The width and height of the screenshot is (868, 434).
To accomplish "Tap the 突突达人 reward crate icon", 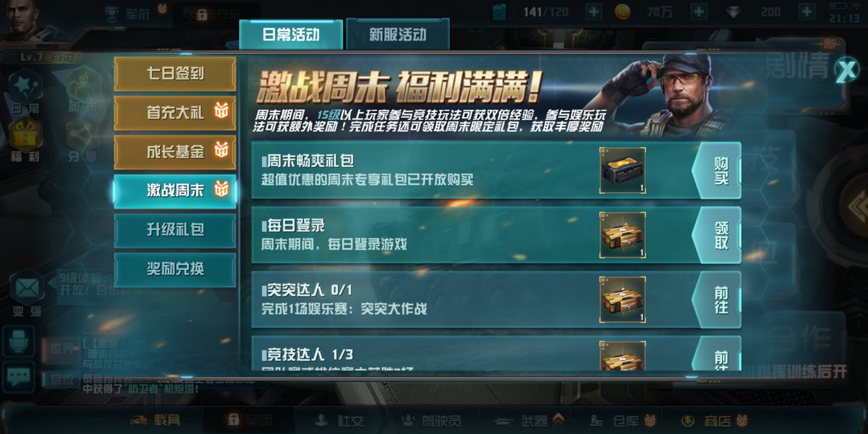I will coord(623,299).
